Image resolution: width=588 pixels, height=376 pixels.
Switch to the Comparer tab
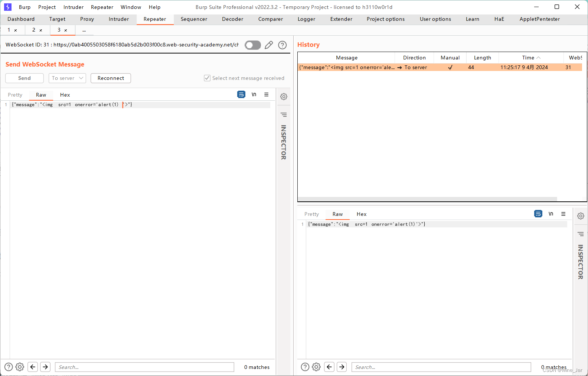pos(271,19)
